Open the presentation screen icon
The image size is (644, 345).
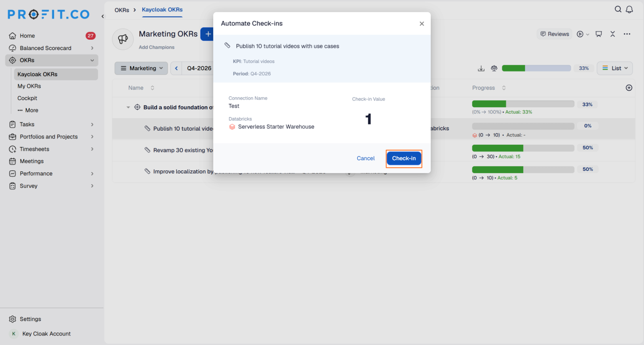[599, 34]
